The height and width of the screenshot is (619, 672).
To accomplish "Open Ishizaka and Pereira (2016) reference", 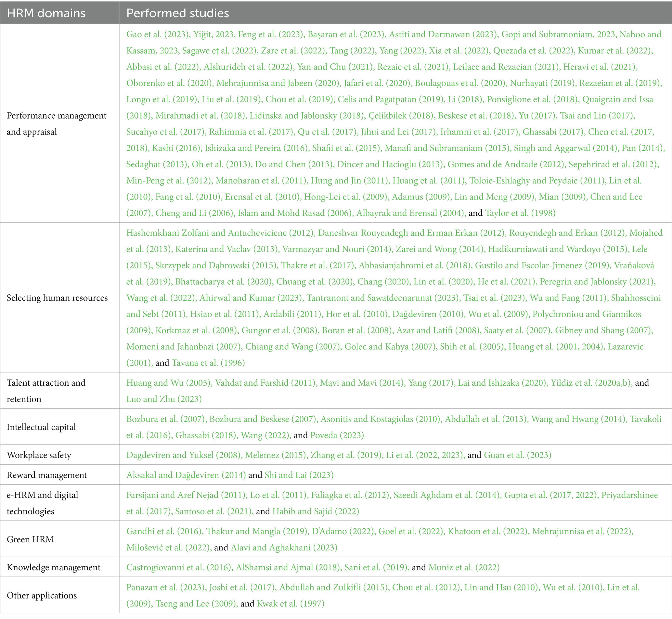I will click(x=256, y=148).
